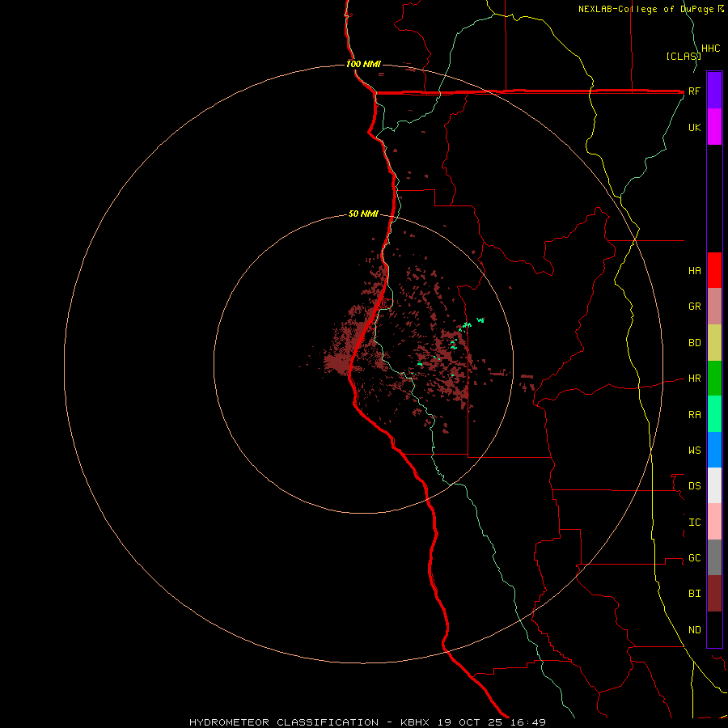
Task: Click the red HA color swatch
Action: (x=714, y=270)
